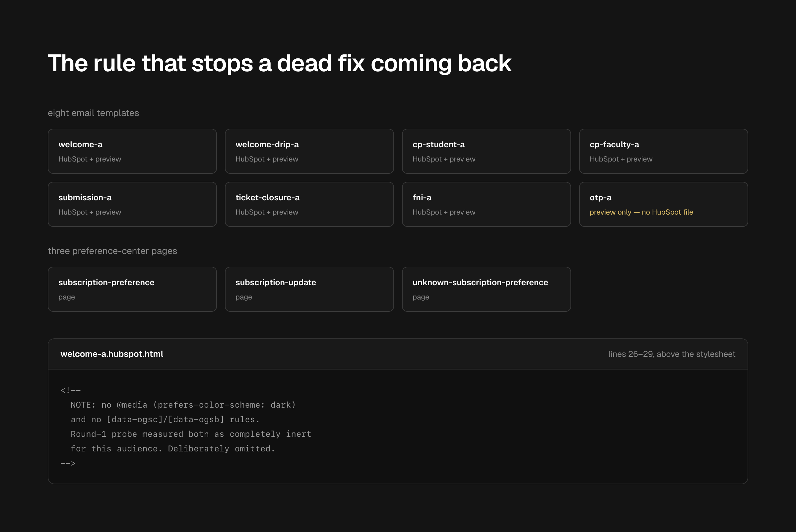Click the ticket-closure-a template card

coord(309,204)
